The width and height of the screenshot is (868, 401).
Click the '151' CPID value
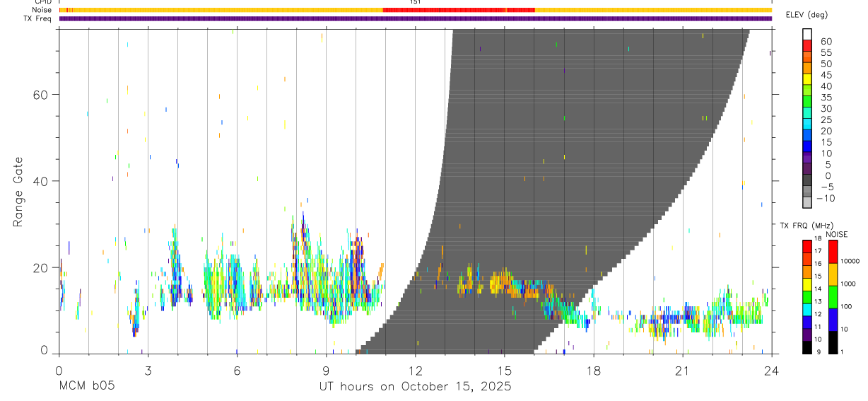click(416, 2)
